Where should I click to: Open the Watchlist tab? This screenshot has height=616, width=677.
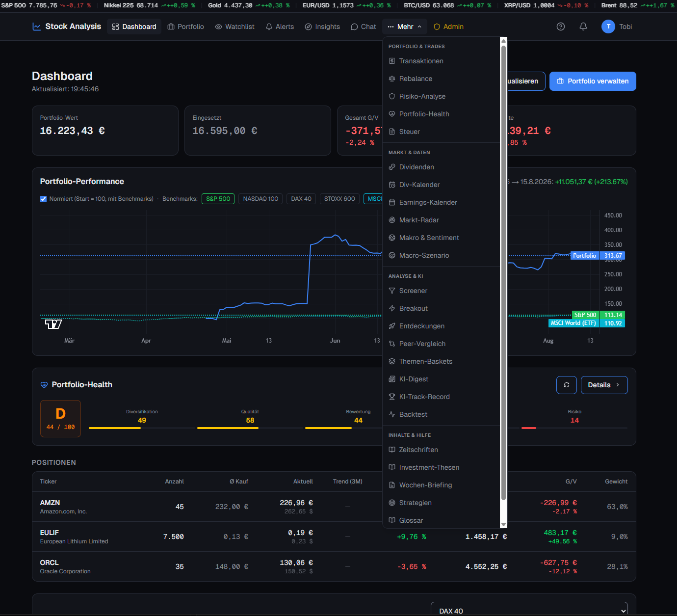coord(234,27)
